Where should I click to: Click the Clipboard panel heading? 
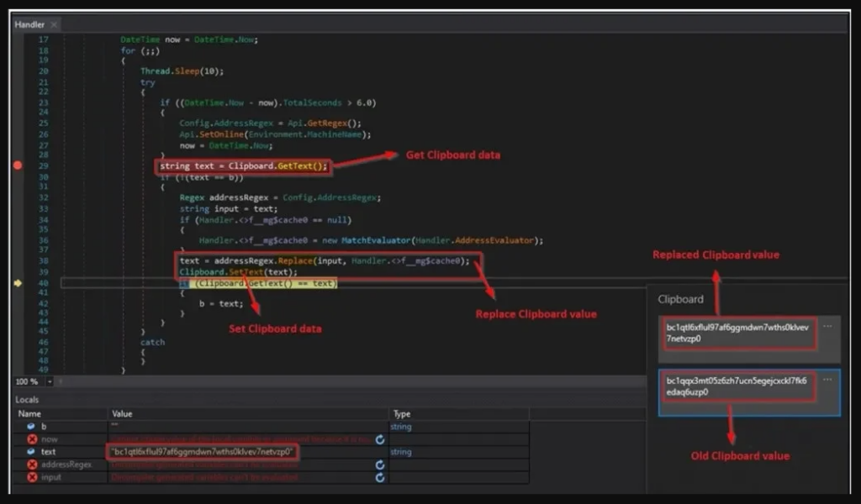[x=680, y=299]
